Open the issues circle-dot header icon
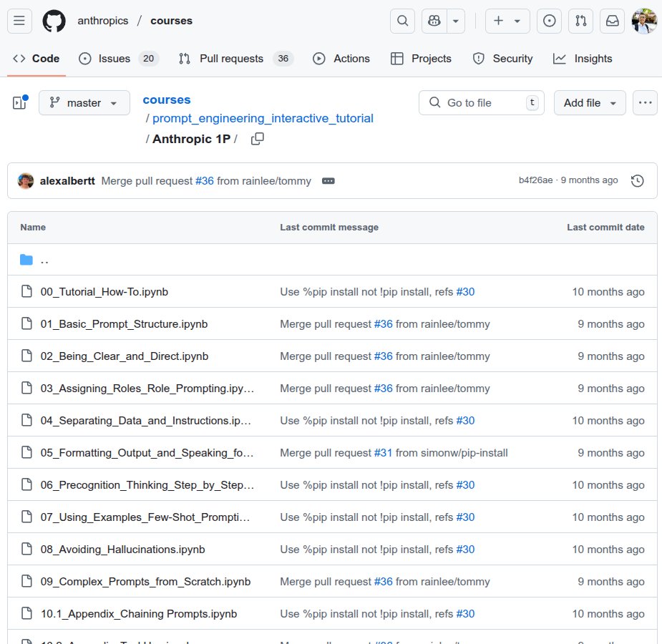The width and height of the screenshot is (662, 644). (549, 21)
